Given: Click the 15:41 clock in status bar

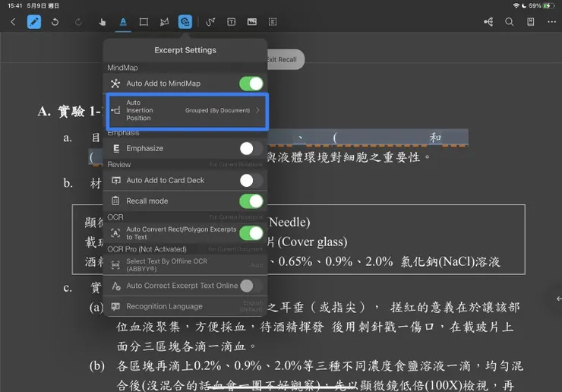Looking at the screenshot, I should point(14,6).
